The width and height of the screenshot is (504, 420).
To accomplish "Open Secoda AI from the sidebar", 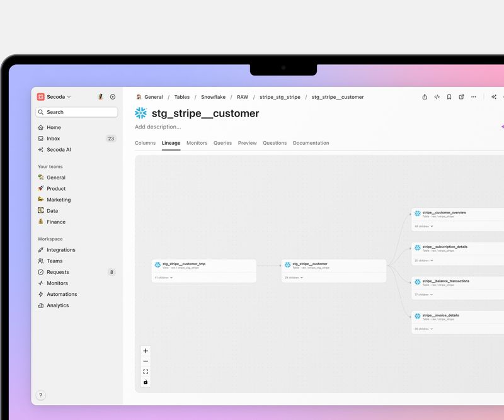I will click(x=58, y=150).
